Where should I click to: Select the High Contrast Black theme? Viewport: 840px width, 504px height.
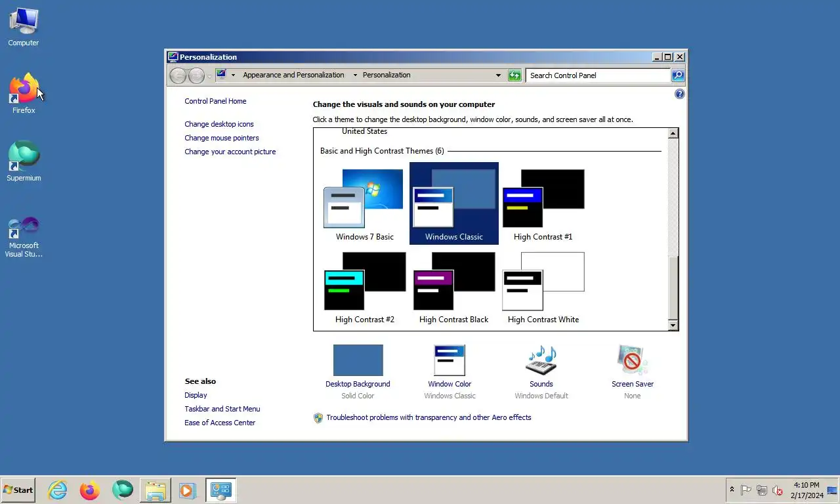point(454,286)
